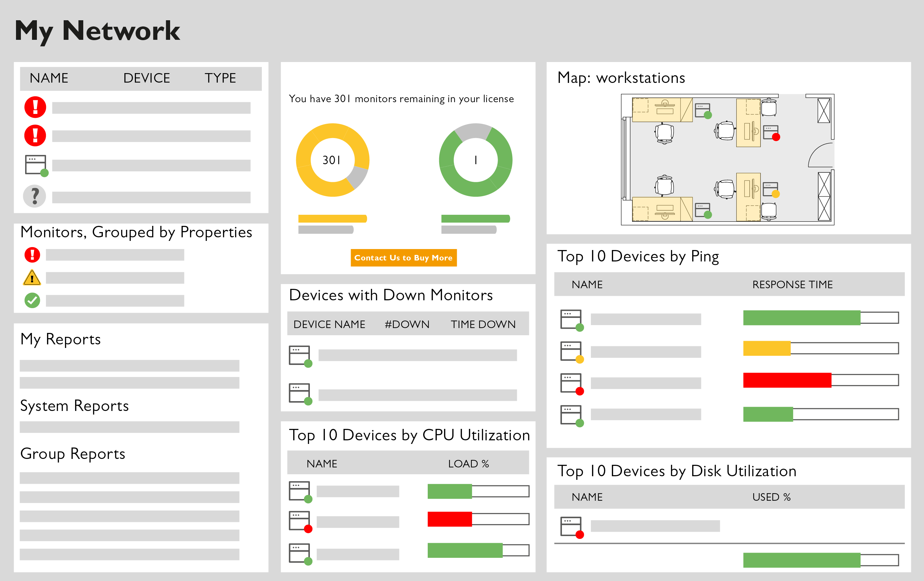Select yellow-status device on workstations map
Image resolution: width=924 pixels, height=581 pixels.
771,190
